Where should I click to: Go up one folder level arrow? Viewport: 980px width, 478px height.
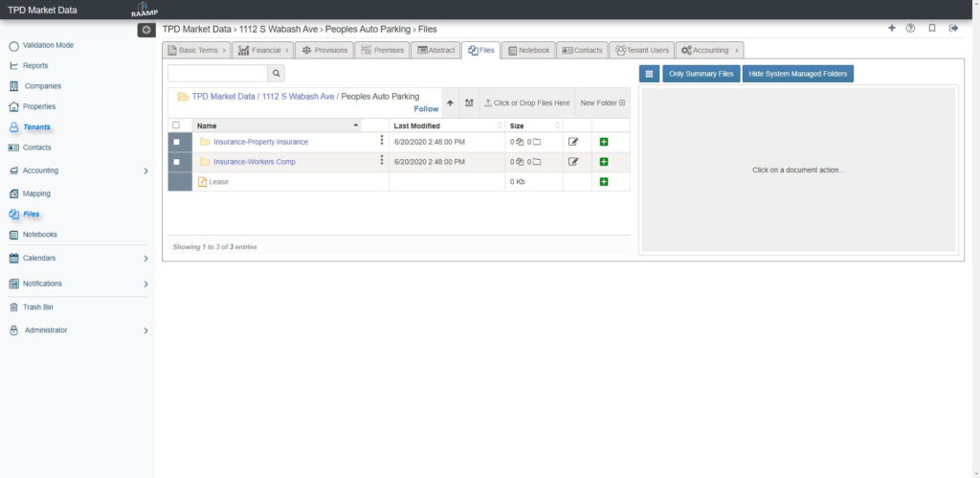pyautogui.click(x=450, y=102)
